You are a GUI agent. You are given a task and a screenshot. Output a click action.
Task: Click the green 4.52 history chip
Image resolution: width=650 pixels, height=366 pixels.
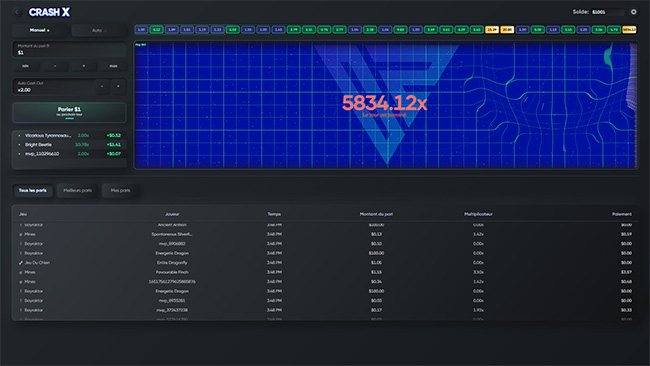click(233, 30)
